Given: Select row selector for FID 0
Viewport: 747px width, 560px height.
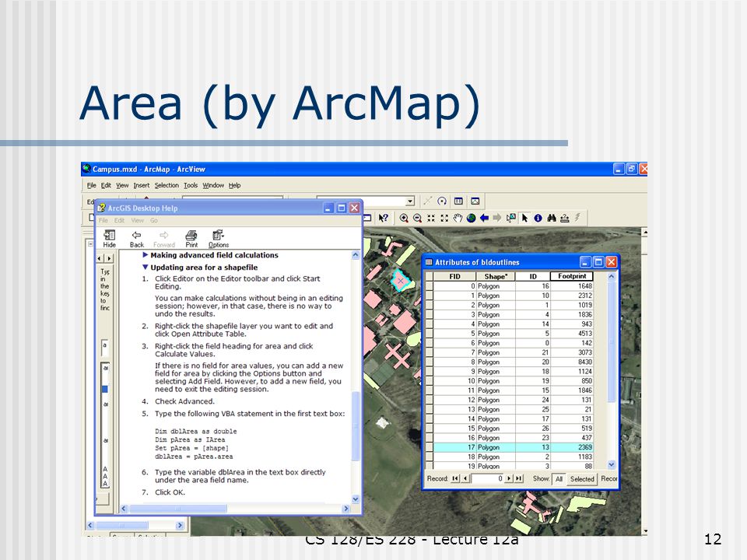Looking at the screenshot, I should [x=429, y=286].
